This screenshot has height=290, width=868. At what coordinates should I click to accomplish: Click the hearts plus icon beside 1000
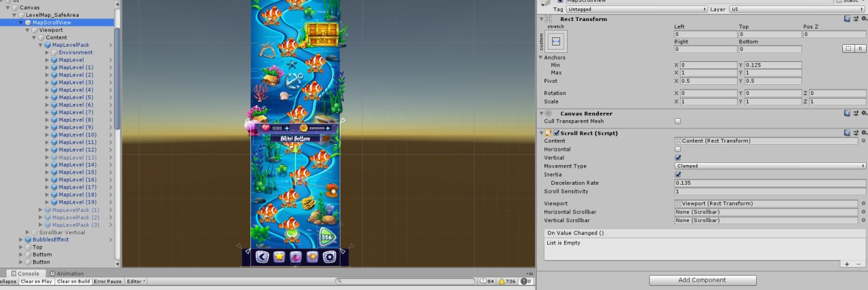(286, 128)
